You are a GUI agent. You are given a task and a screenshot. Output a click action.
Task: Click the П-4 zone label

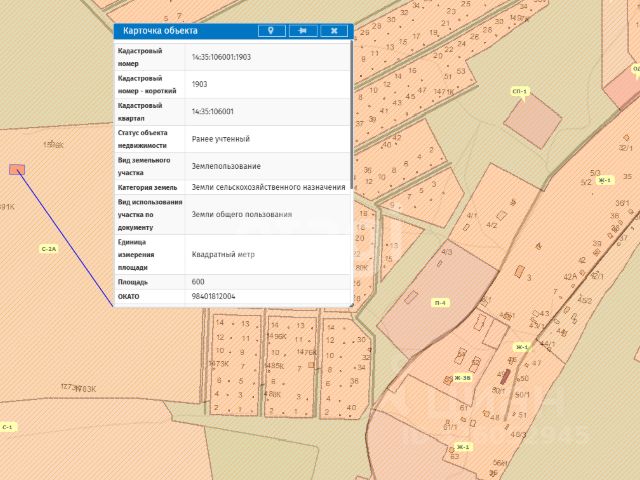pyautogui.click(x=440, y=302)
